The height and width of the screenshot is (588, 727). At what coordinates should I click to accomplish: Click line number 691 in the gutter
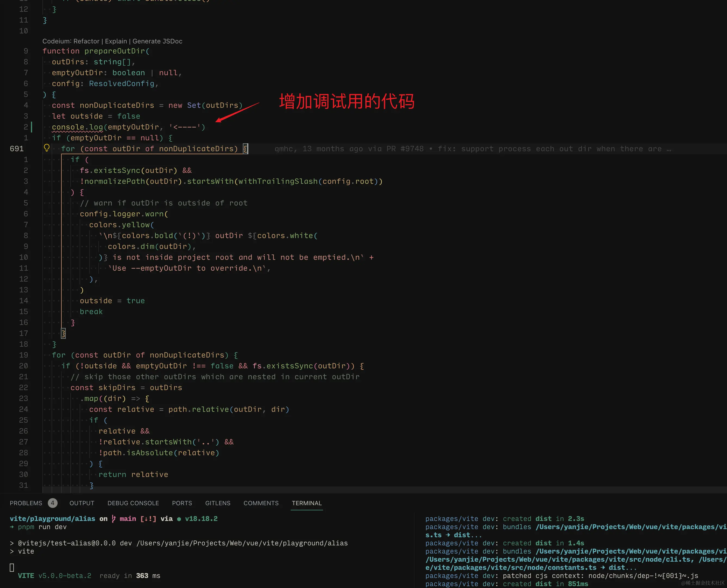tap(17, 149)
